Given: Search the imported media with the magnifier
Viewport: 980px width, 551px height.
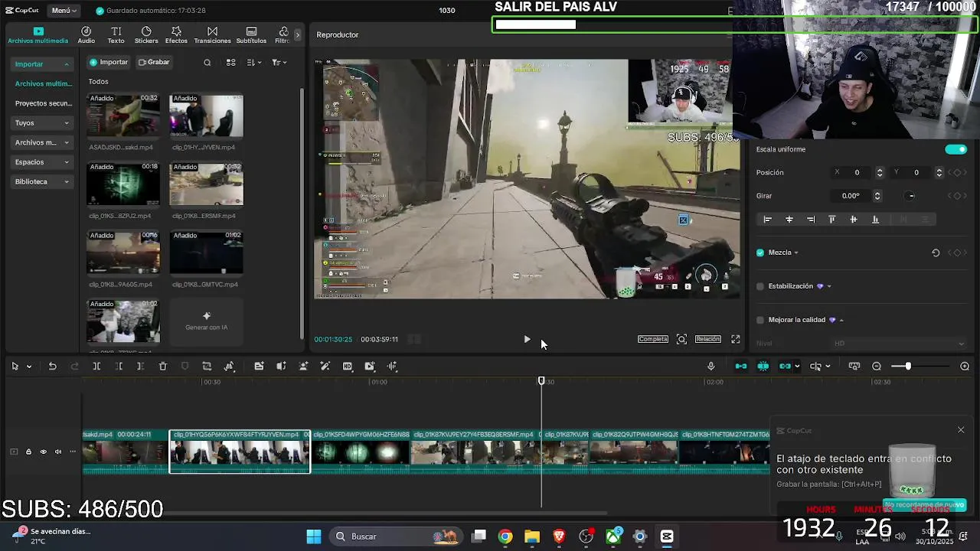Looking at the screenshot, I should [207, 63].
